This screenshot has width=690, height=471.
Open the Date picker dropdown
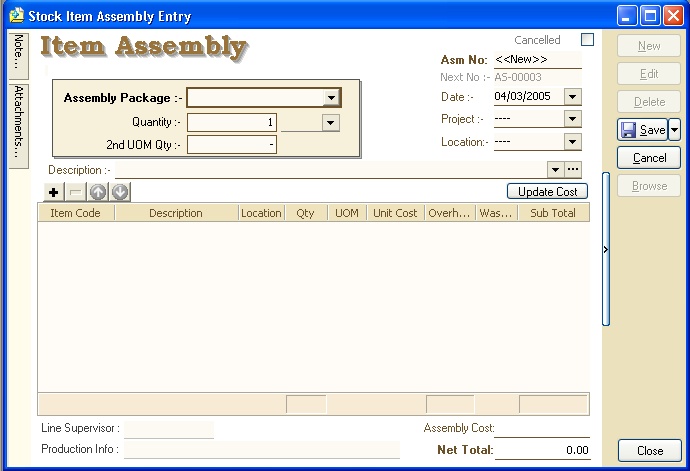pyautogui.click(x=572, y=97)
